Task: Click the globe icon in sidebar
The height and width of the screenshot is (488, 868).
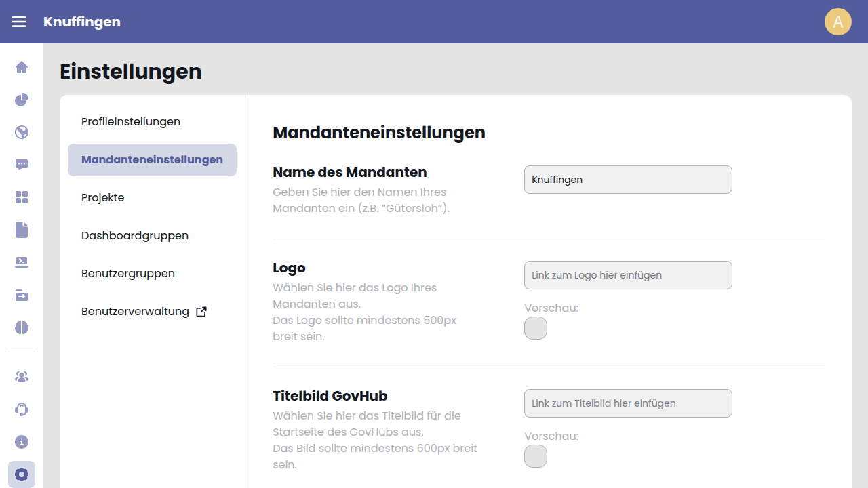Action: 22,132
